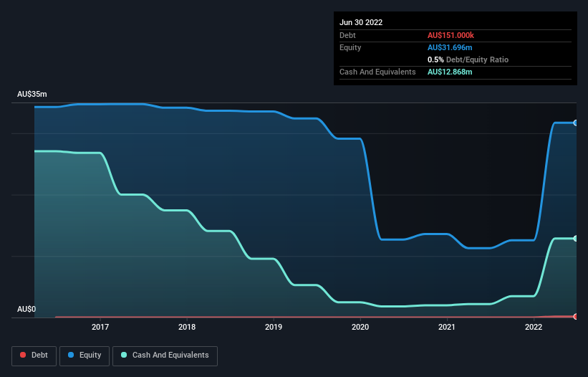The image size is (588, 377).
Task: Click the red Debt end-point marker
Action: 576,317
